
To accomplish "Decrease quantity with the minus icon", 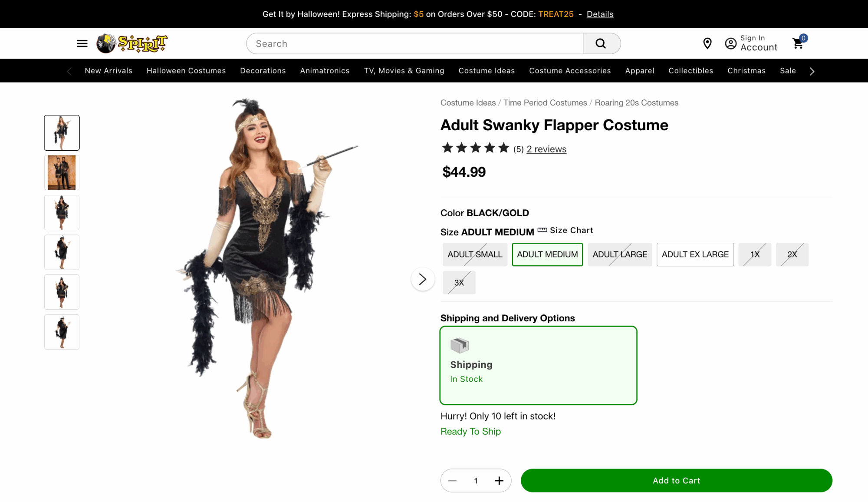I will [x=452, y=481].
